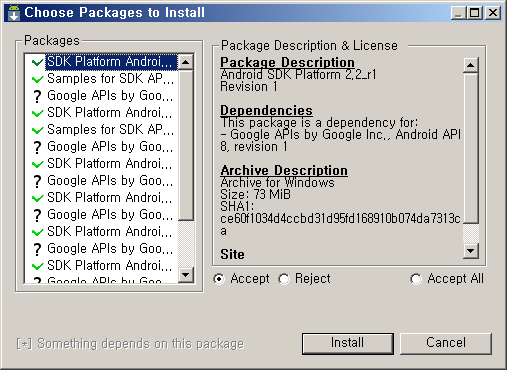
Task: Select the first Samples for SDK AP... row
Action: point(110,79)
